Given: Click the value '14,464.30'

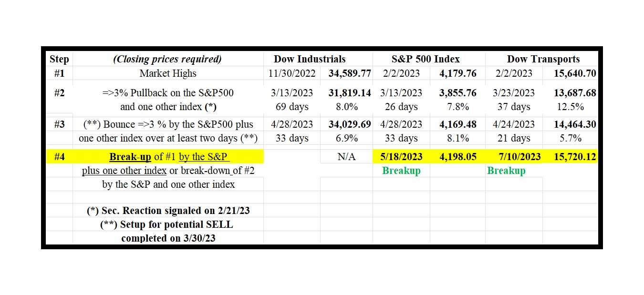Looking at the screenshot, I should [x=575, y=124].
